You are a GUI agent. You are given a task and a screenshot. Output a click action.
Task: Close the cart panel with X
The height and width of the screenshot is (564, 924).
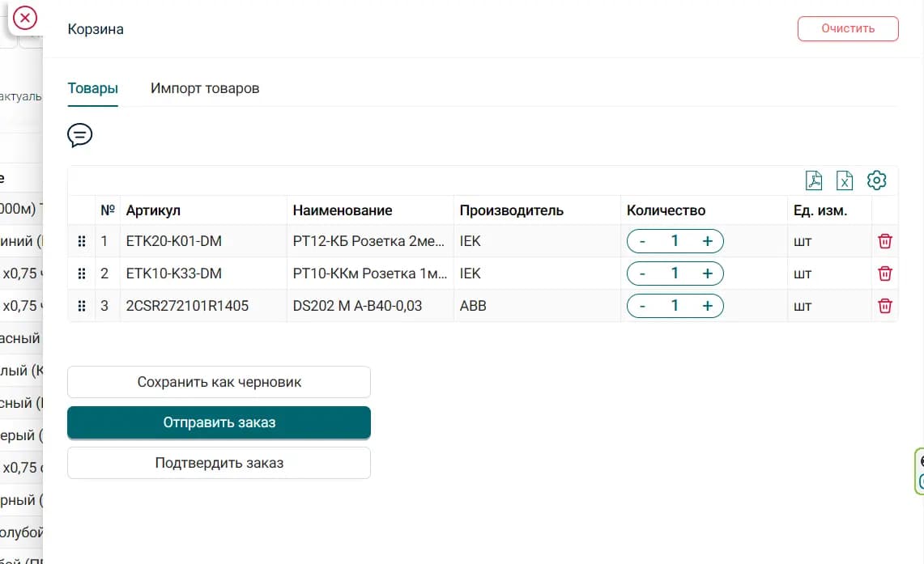point(25,18)
